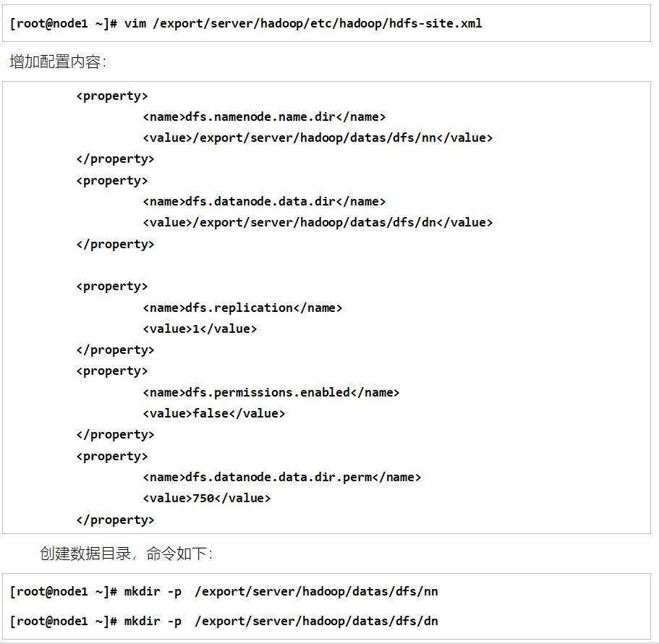The width and height of the screenshot is (659, 644).
Task: Click the replication value 1 line
Action: click(200, 329)
